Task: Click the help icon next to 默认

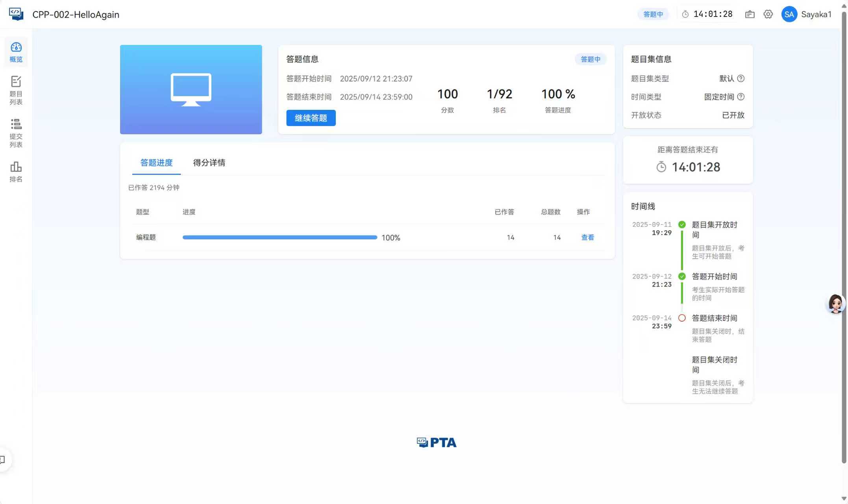Action: coord(741,78)
